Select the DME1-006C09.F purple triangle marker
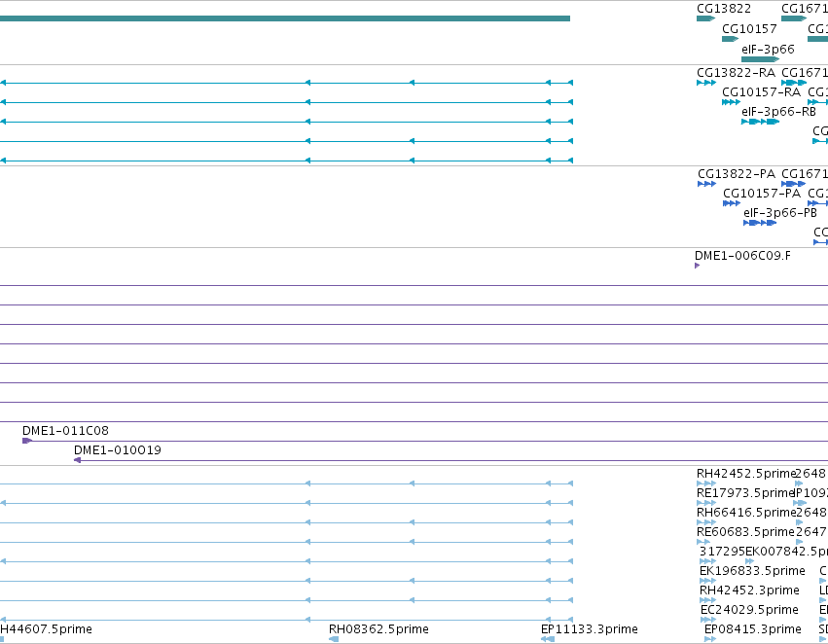 [697, 266]
